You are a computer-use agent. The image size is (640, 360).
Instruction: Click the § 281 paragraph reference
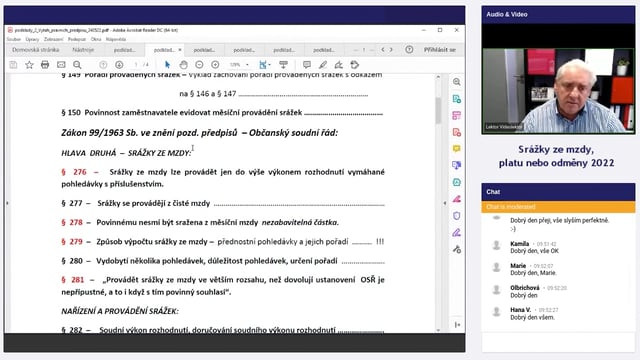point(73,280)
